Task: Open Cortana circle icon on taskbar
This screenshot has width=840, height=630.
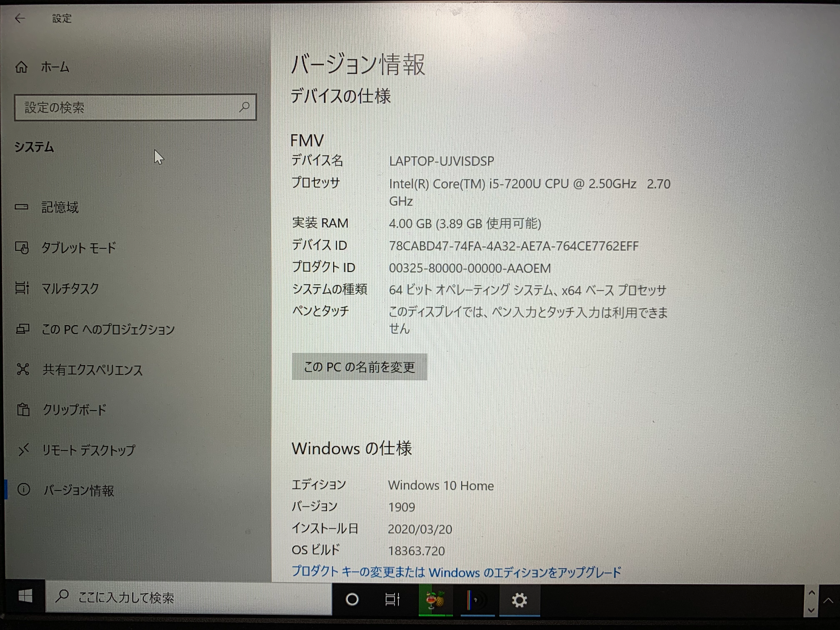Action: click(x=352, y=600)
